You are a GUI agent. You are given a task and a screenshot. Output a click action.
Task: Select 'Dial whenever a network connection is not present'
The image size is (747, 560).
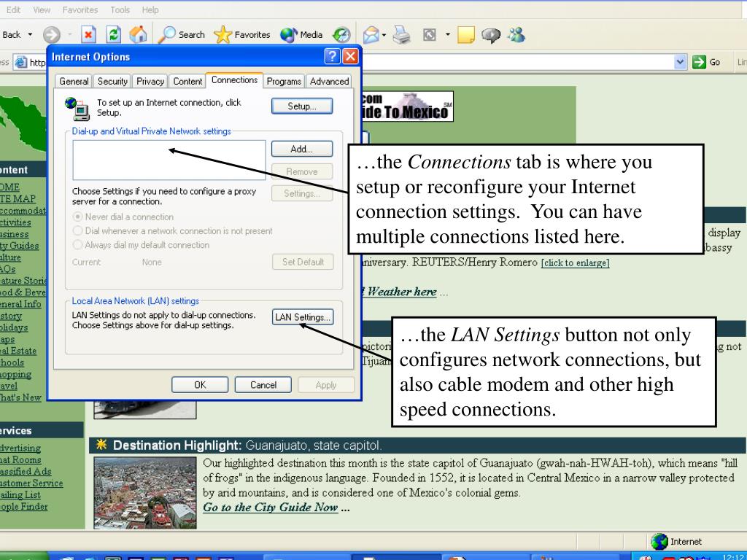coord(77,231)
